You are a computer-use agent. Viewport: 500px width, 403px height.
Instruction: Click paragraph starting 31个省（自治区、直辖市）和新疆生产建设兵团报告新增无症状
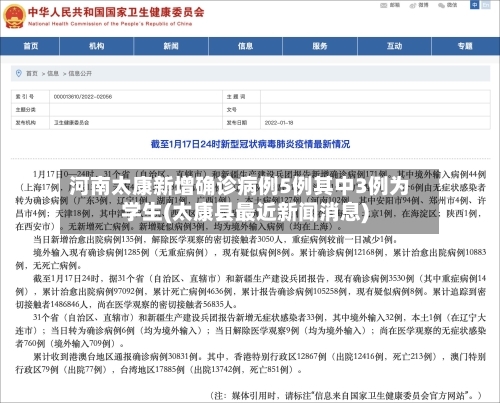click(x=251, y=330)
